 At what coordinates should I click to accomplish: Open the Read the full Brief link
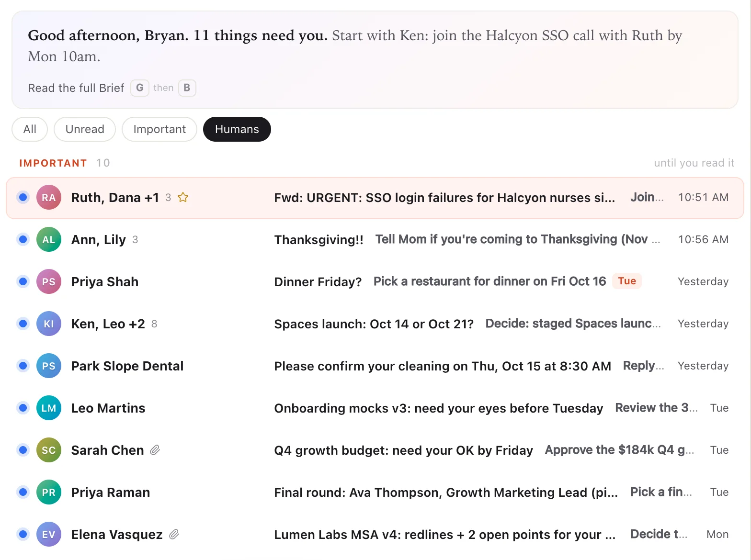coord(76,88)
